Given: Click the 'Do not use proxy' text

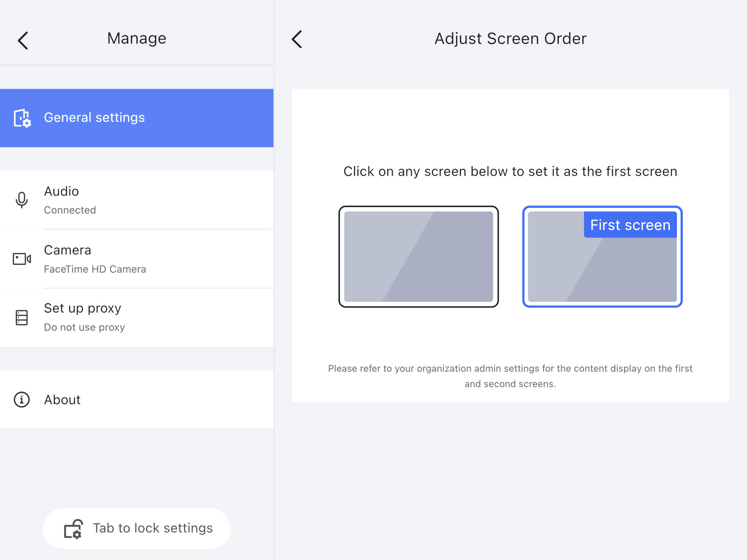Looking at the screenshot, I should [84, 327].
